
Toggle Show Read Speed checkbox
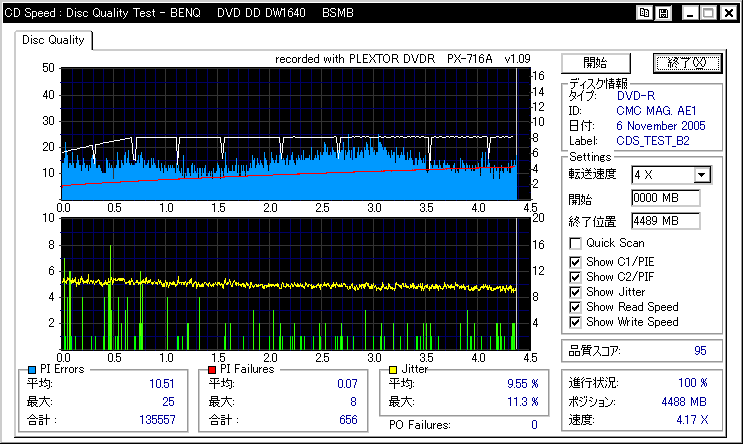coord(575,307)
